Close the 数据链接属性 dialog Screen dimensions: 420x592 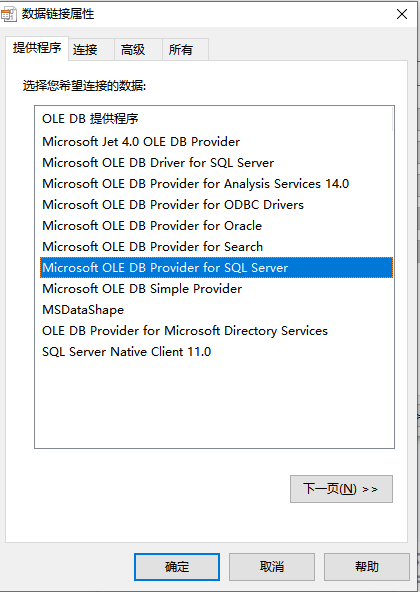pos(402,14)
